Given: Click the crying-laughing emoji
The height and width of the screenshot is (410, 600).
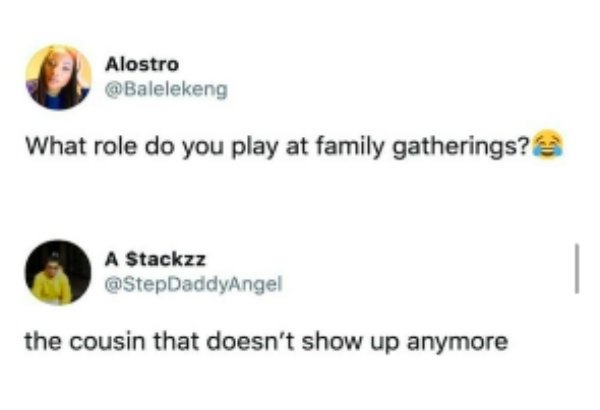Looking at the screenshot, I should tap(548, 144).
